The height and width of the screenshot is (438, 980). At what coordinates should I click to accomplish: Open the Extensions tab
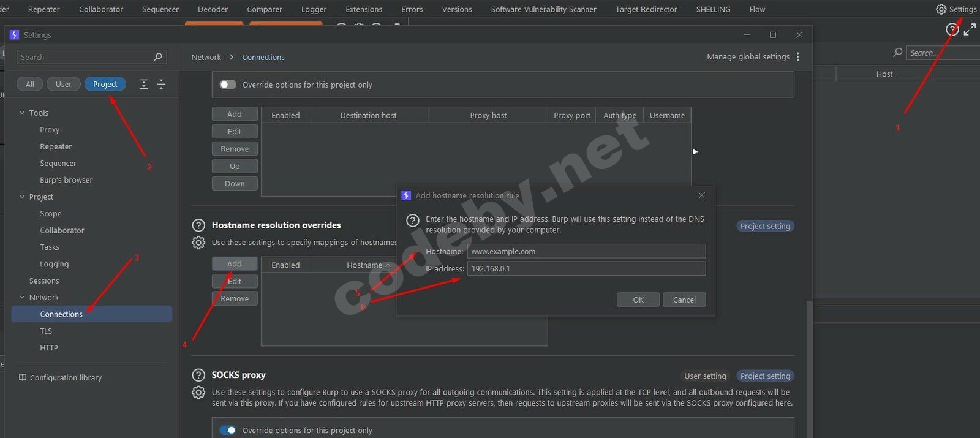click(364, 9)
